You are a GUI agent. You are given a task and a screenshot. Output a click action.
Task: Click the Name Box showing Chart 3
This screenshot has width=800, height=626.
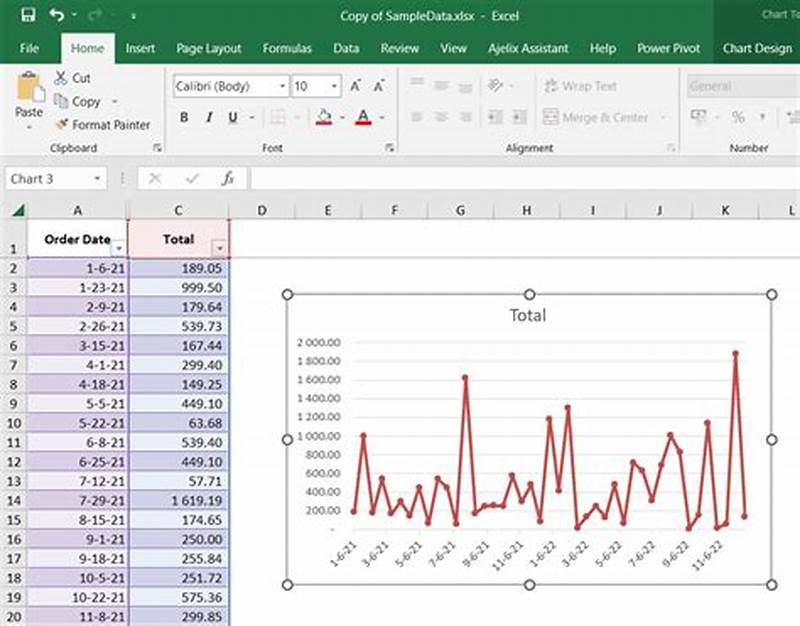pyautogui.click(x=48, y=179)
